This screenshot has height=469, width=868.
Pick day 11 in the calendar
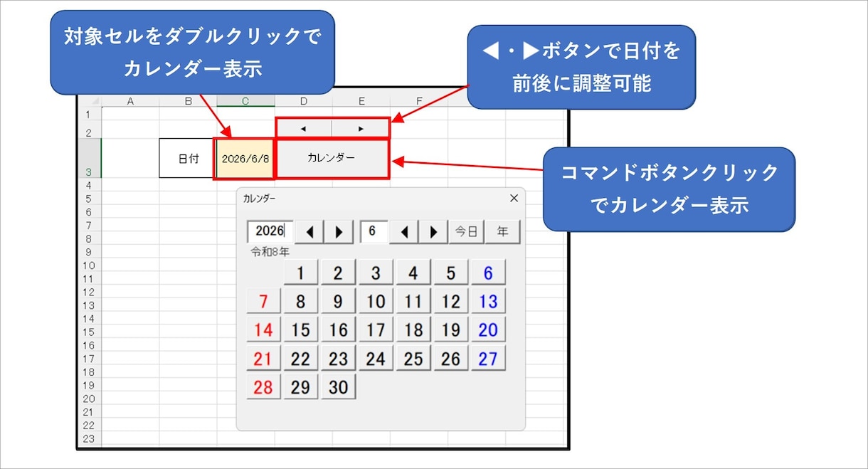point(413,301)
